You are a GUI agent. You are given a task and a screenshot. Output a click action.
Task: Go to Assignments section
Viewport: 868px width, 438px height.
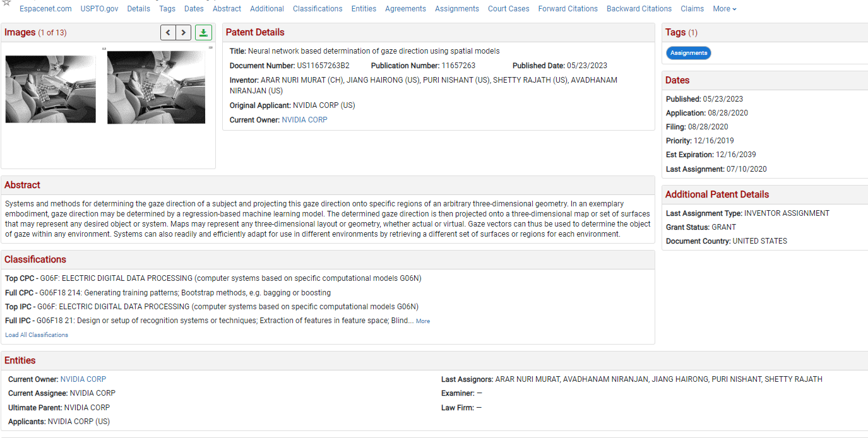click(457, 9)
